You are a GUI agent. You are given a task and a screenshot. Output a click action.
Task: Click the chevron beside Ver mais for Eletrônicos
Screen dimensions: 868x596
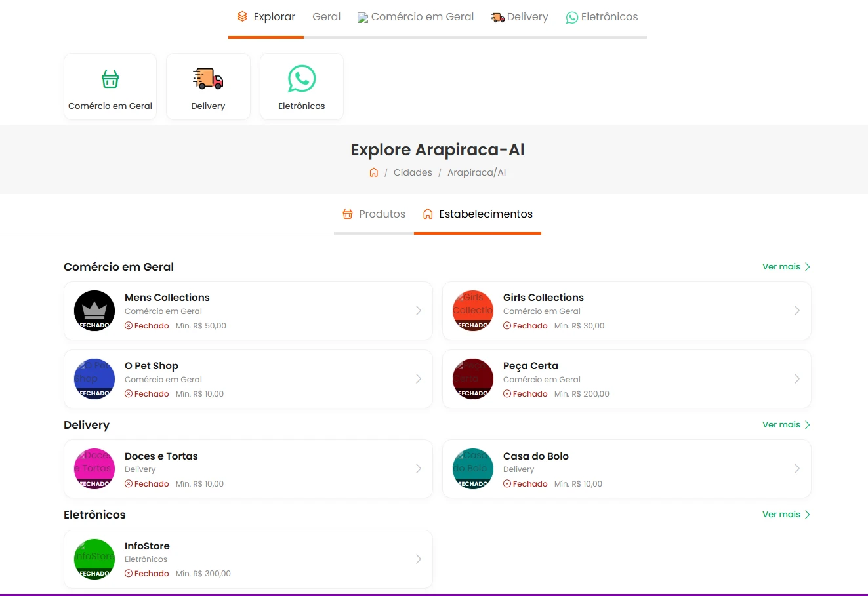pos(808,515)
